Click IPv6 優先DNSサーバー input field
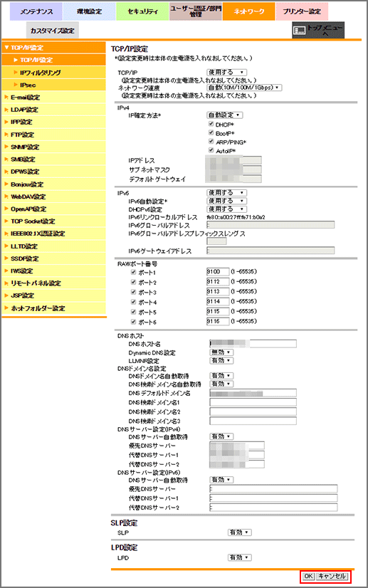 click(273, 488)
